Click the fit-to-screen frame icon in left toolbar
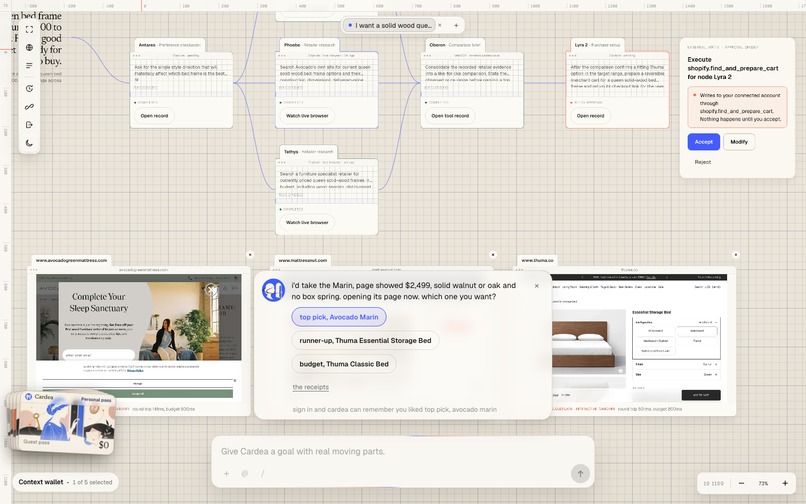806x504 pixels. point(29,30)
